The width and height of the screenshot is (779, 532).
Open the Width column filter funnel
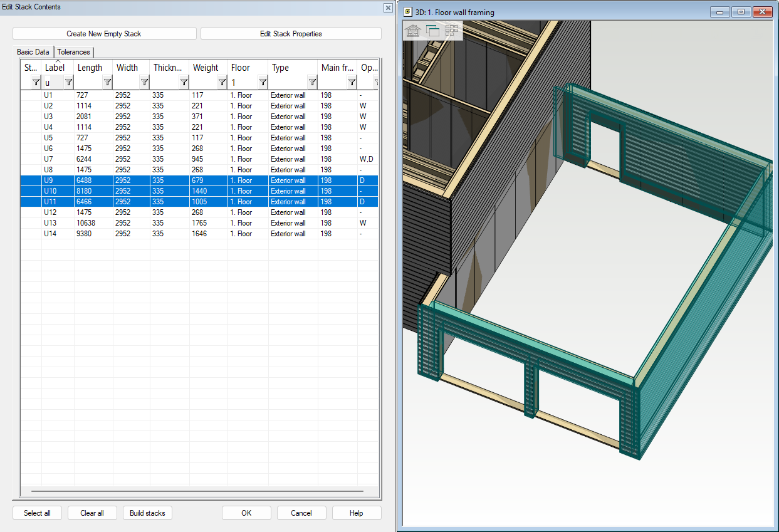(x=144, y=82)
